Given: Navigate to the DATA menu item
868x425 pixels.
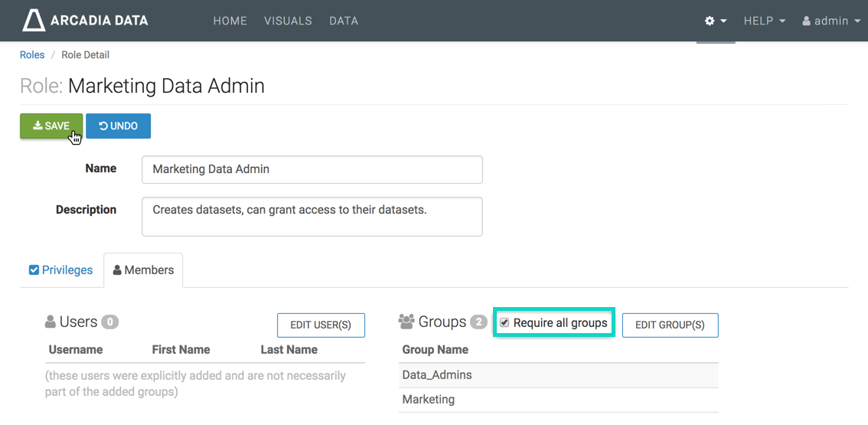Looking at the screenshot, I should click(344, 21).
